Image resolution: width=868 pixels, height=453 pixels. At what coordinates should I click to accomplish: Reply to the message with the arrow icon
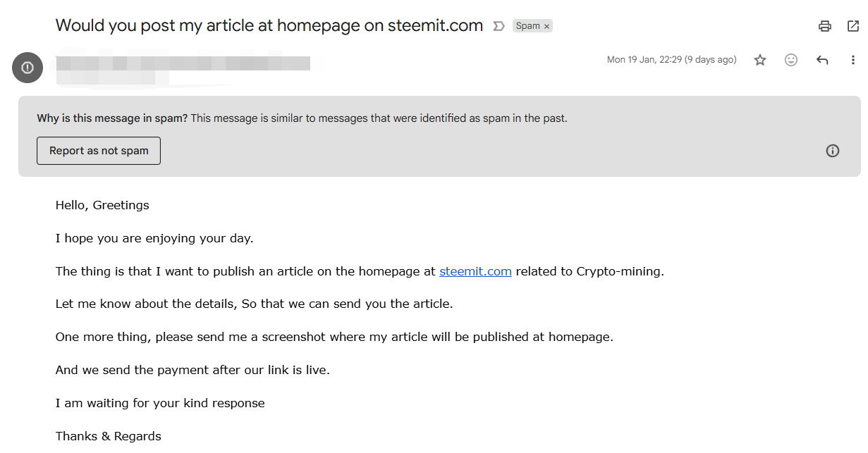tap(822, 60)
